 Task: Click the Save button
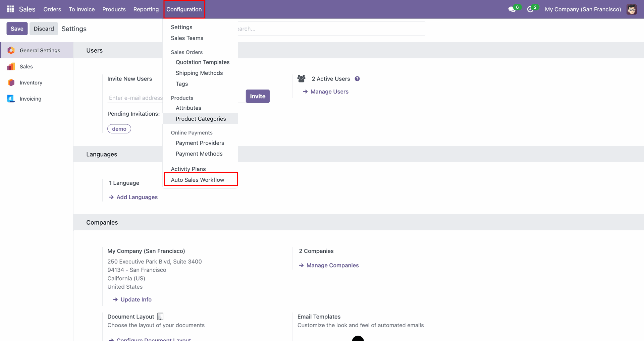coord(17,29)
